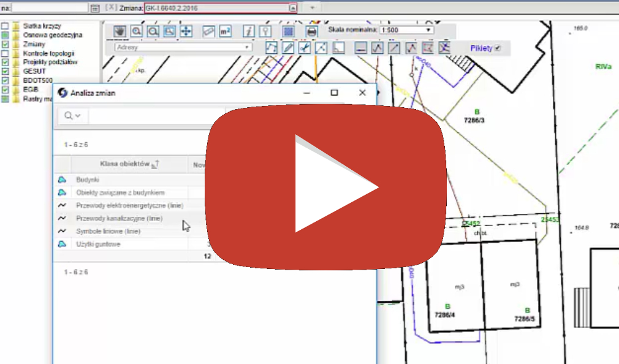Activate the distance ruler tool
The image size is (619, 364).
209,31
